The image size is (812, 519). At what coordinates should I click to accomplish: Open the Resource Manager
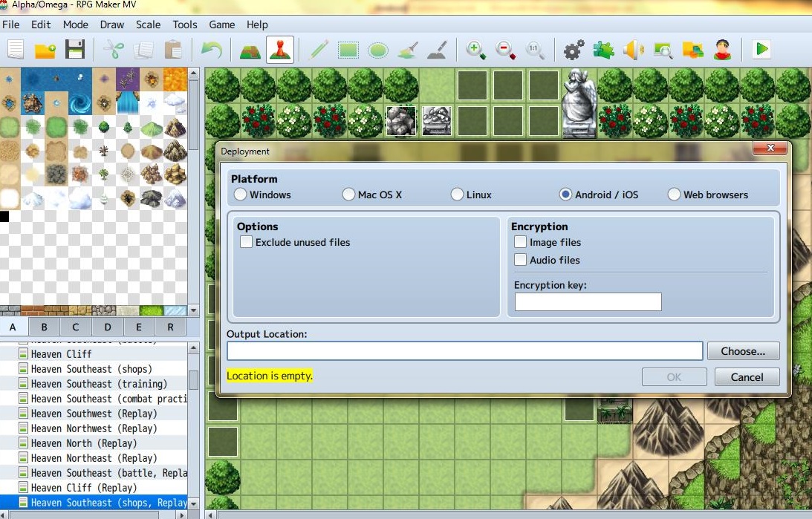pos(692,50)
